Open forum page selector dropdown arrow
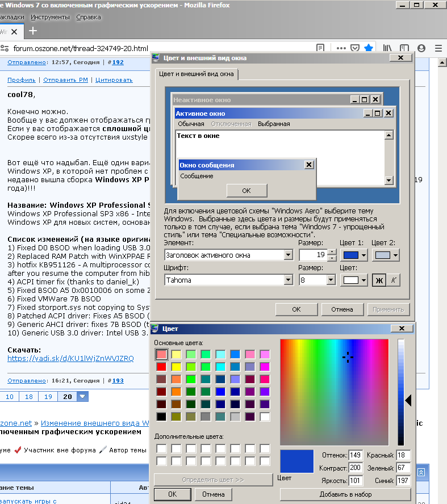This screenshot has height=504, width=447. point(82,397)
